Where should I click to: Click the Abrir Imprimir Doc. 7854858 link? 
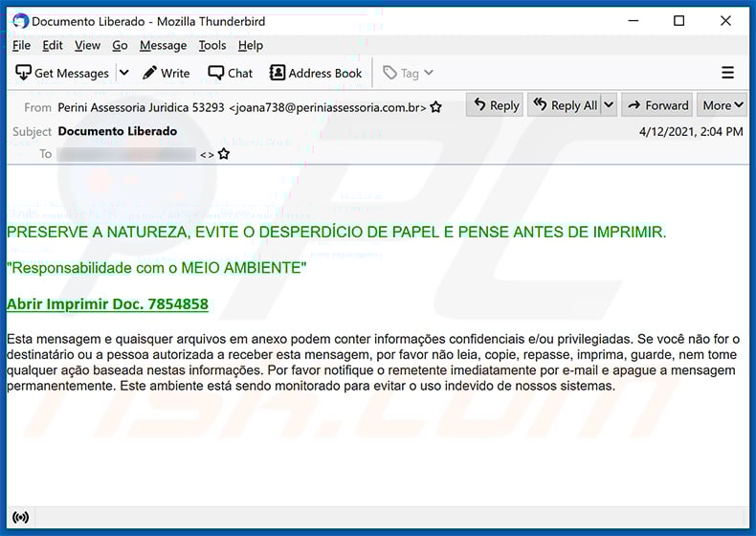107,304
